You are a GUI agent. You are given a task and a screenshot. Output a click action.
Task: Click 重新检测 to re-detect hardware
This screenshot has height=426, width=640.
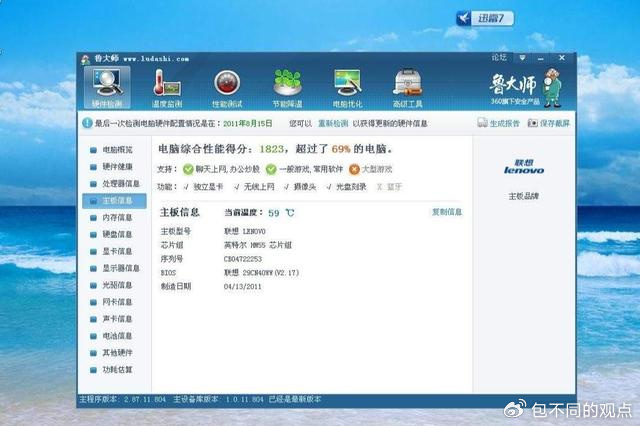[333, 123]
